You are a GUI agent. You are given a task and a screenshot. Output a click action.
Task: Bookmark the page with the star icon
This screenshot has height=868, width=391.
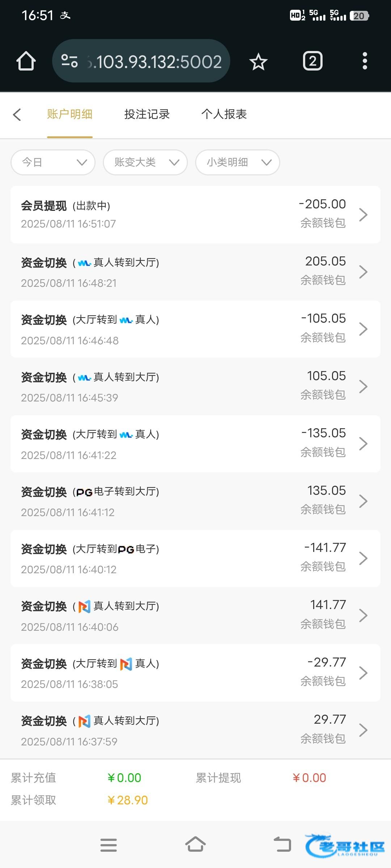click(x=258, y=61)
